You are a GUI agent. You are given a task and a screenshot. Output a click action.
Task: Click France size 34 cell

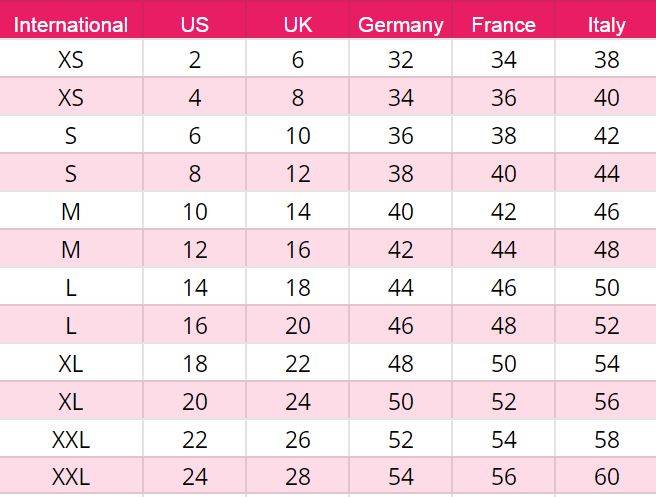(x=504, y=59)
